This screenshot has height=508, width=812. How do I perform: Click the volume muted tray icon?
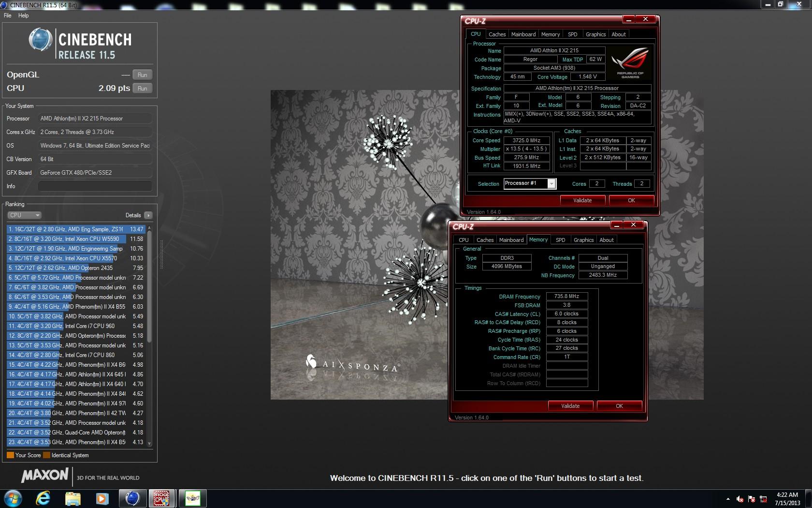click(740, 499)
